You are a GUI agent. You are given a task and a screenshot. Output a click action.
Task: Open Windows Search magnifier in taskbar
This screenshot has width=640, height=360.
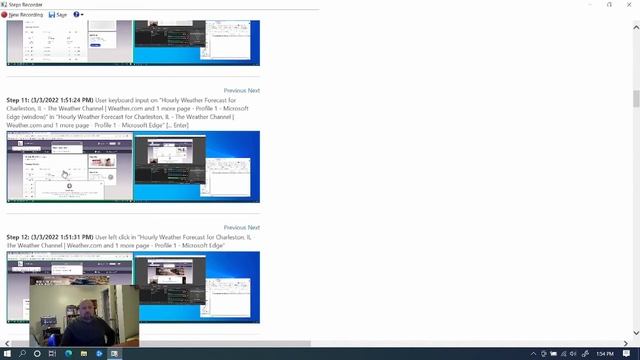point(22,353)
